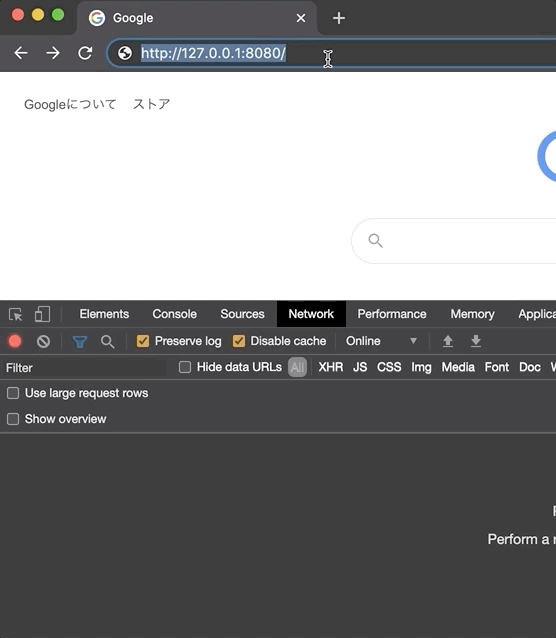Uncheck Preserve log checkbox
This screenshot has height=638, width=556.
click(x=142, y=341)
